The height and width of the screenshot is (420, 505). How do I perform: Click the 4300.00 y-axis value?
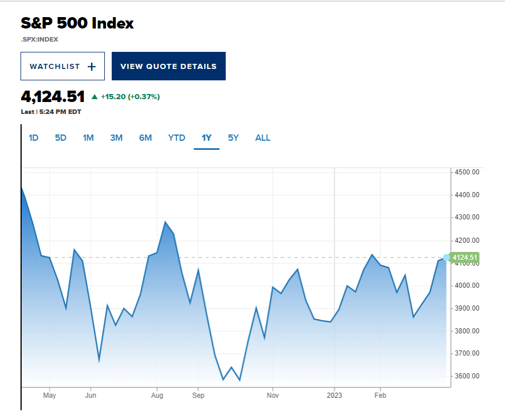(x=467, y=217)
